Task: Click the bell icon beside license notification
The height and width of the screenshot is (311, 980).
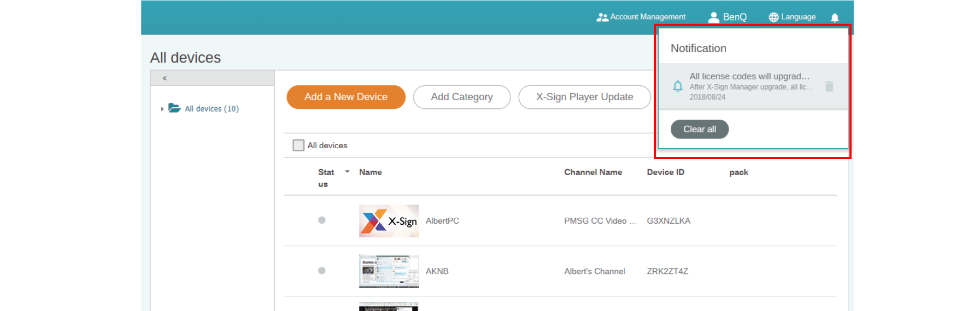Action: (678, 86)
